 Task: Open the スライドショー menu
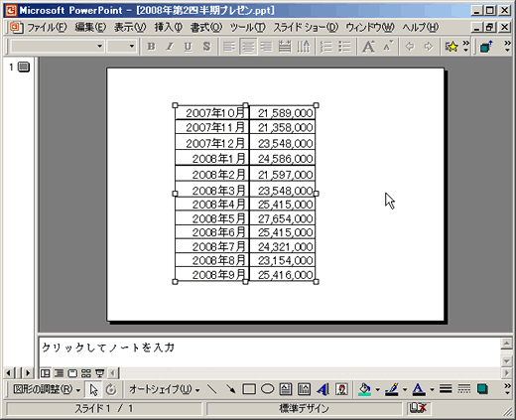[306, 27]
